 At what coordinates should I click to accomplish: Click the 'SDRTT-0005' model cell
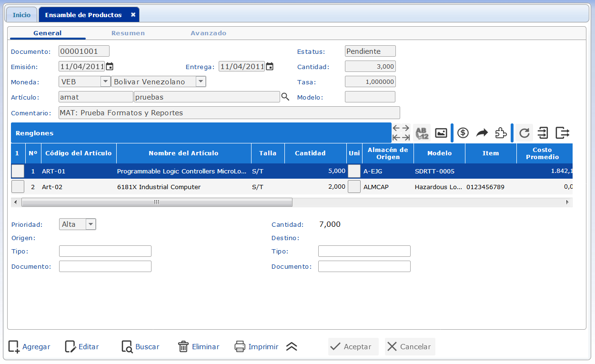[x=439, y=171]
